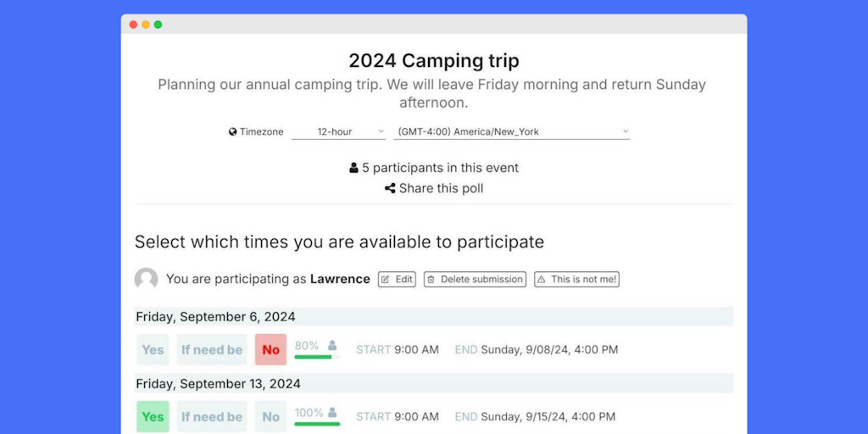This screenshot has width=868, height=434.
Task: Click the Share this poll link
Action: click(441, 188)
